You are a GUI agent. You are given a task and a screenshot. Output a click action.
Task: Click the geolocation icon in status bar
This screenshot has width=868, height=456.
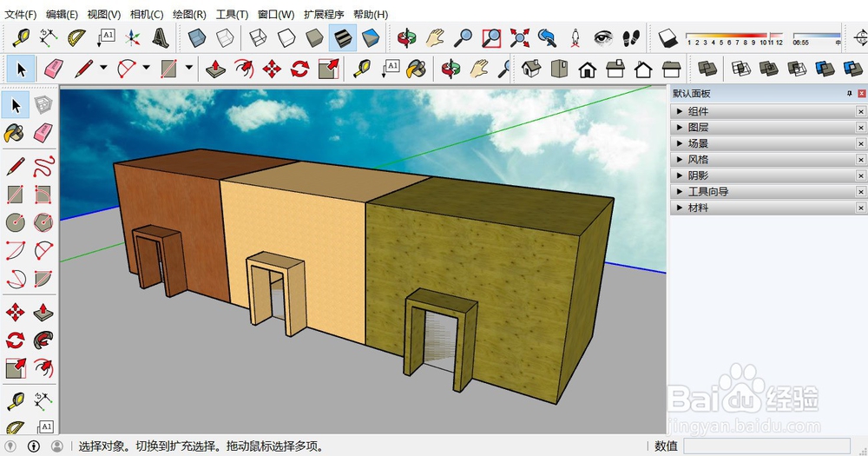point(10,446)
